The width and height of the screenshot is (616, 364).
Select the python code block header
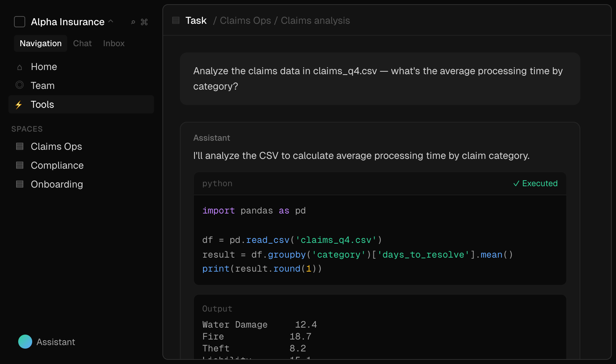pos(217,183)
